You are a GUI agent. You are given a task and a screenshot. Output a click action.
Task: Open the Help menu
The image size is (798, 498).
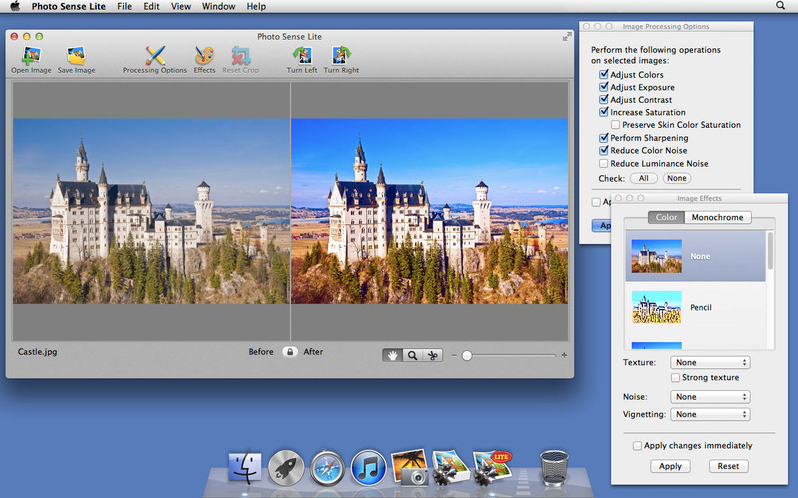(256, 6)
